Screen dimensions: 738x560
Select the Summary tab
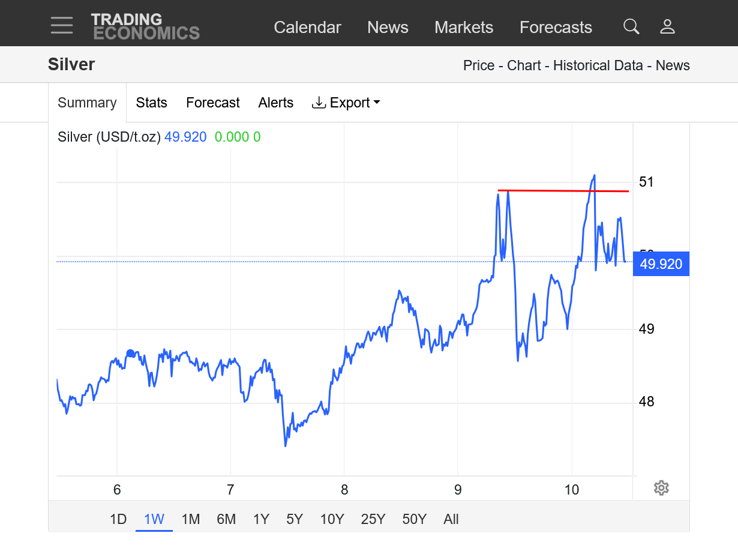[x=87, y=103]
